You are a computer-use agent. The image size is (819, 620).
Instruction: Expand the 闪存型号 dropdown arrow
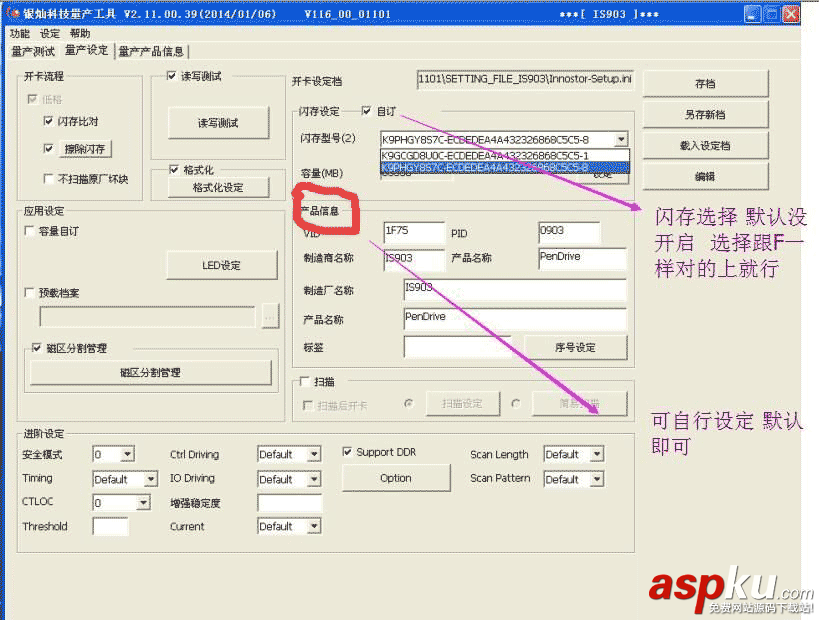click(621, 139)
